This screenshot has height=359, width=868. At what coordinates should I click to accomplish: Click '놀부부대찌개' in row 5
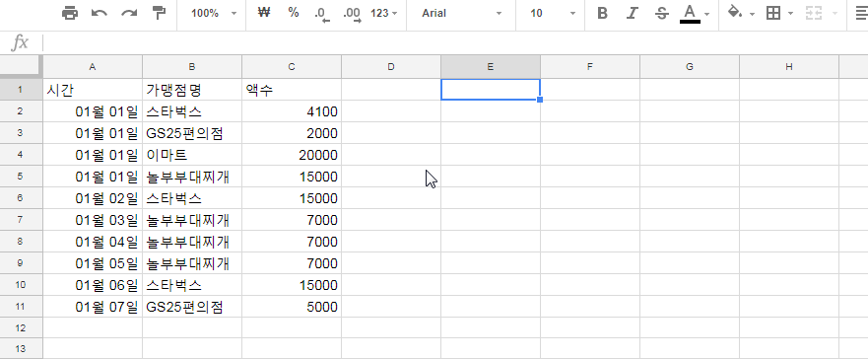coord(192,177)
